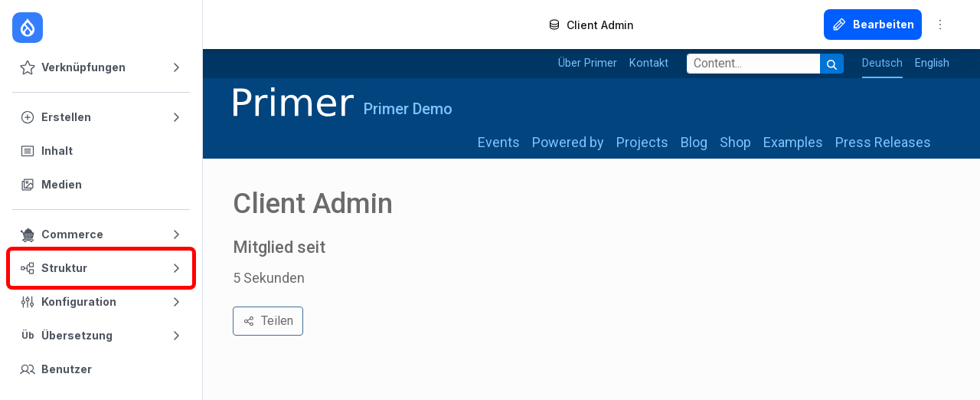This screenshot has width=980, height=400.
Task: Follow the Kontakt link
Action: click(648, 63)
